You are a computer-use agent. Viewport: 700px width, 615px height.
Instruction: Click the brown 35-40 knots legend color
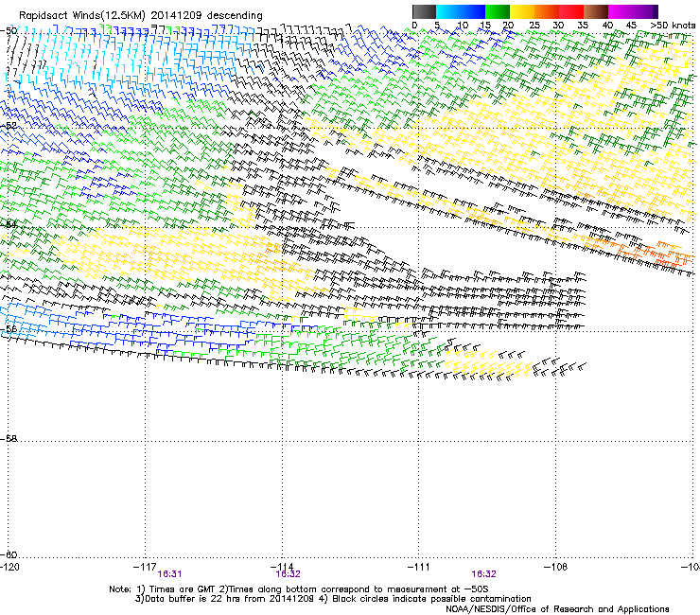pyautogui.click(x=596, y=11)
